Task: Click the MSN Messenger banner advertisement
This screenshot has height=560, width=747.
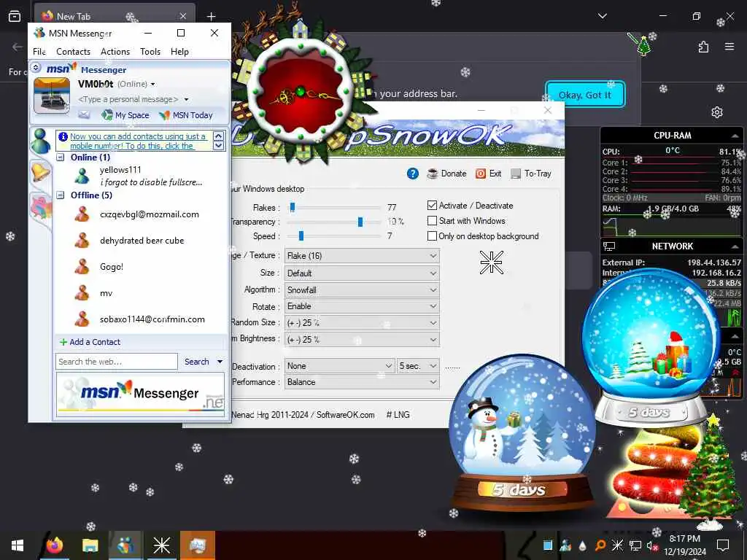Action: click(x=140, y=394)
